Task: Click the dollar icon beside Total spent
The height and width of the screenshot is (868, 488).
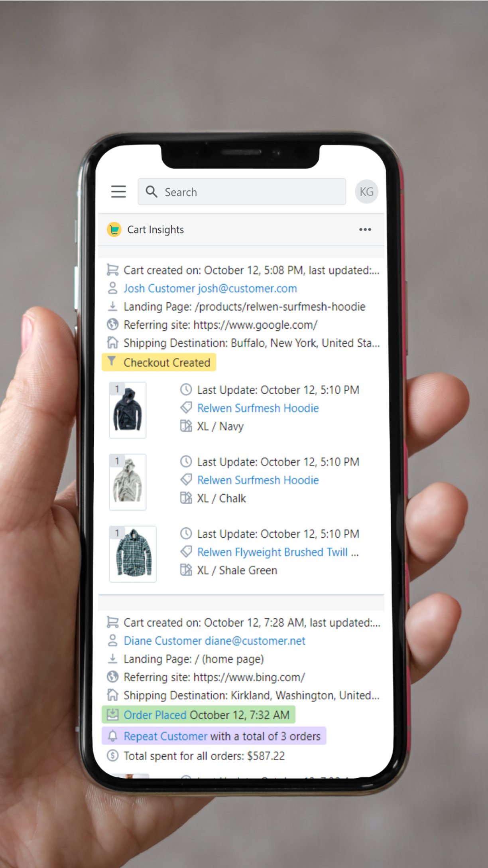Action: [112, 756]
